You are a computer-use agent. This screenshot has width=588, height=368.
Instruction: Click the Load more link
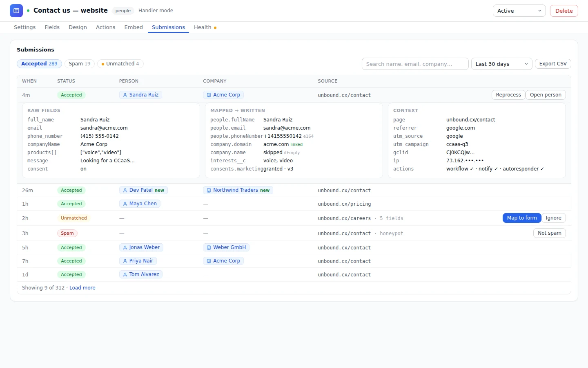tap(82, 288)
